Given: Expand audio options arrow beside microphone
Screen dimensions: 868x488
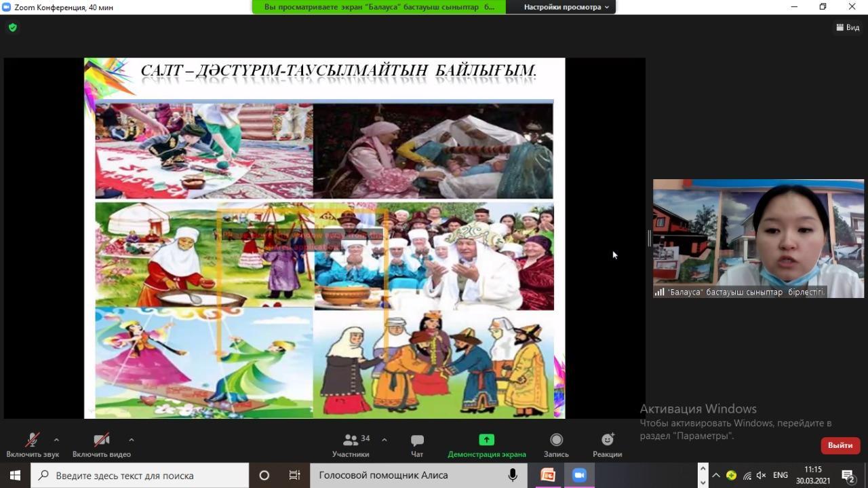Looking at the screenshot, I should [56, 439].
